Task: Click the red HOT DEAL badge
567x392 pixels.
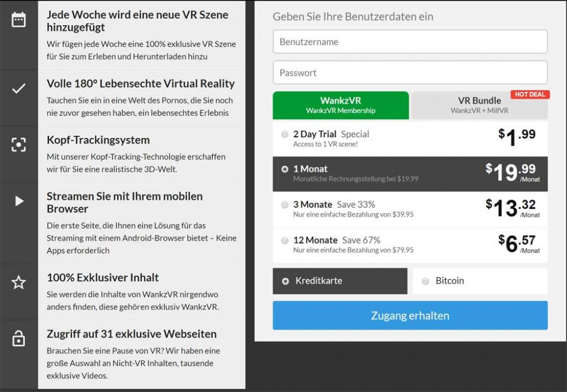Action: tap(529, 94)
